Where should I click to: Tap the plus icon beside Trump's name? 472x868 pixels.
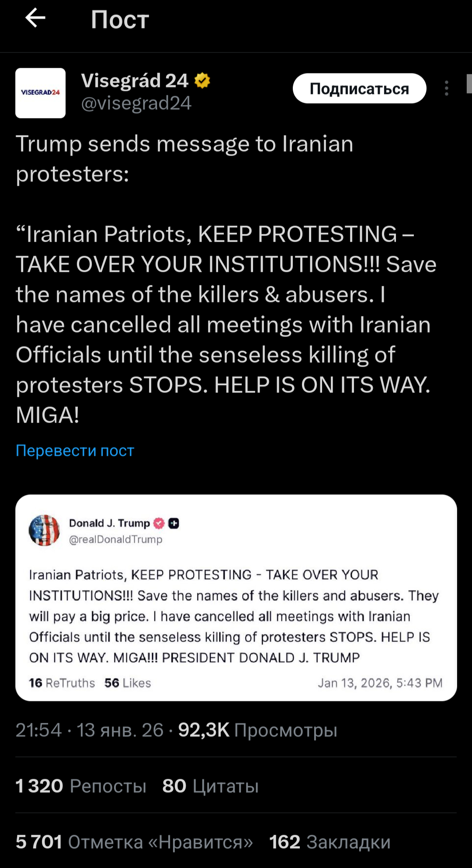pyautogui.click(x=174, y=523)
